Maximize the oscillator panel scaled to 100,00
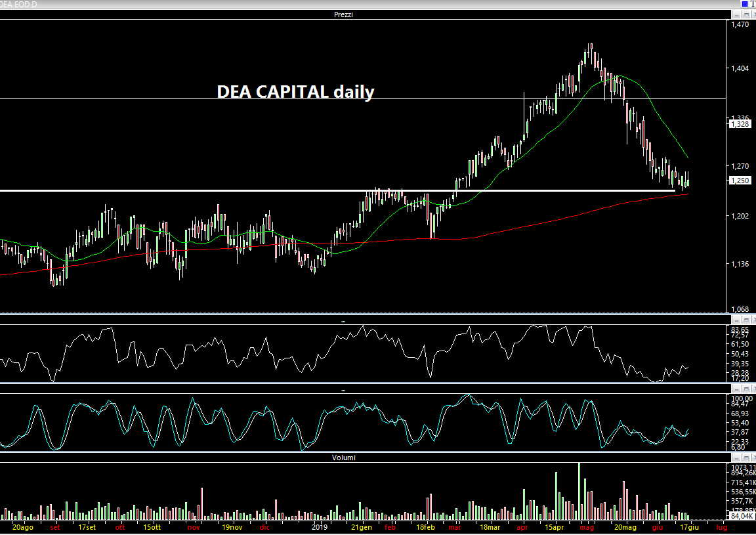756x535 pixels. coord(746,389)
